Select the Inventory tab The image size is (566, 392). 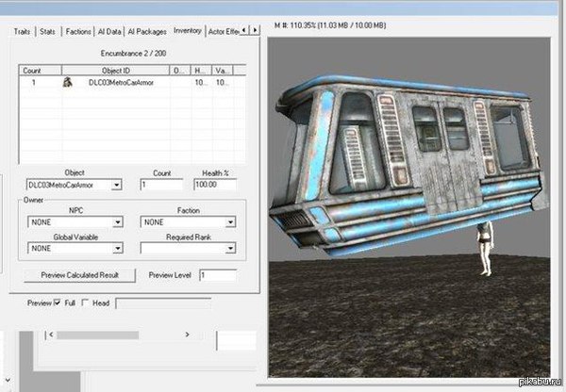[x=188, y=31]
